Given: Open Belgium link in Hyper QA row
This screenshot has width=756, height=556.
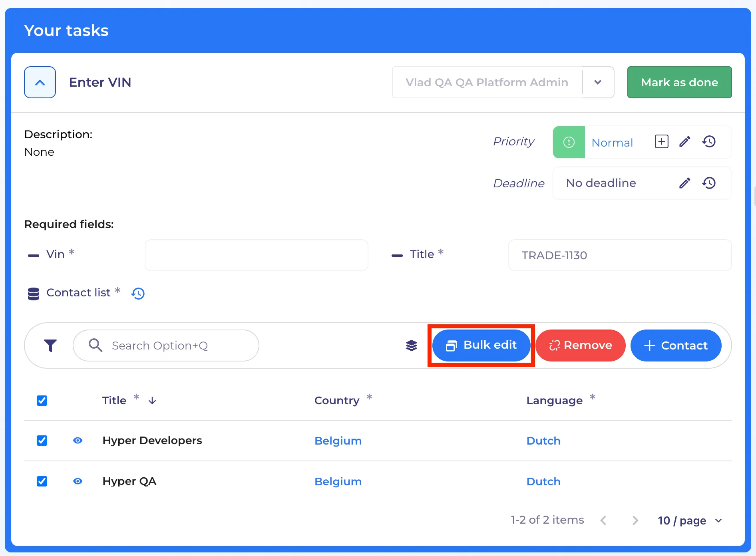Looking at the screenshot, I should point(338,482).
